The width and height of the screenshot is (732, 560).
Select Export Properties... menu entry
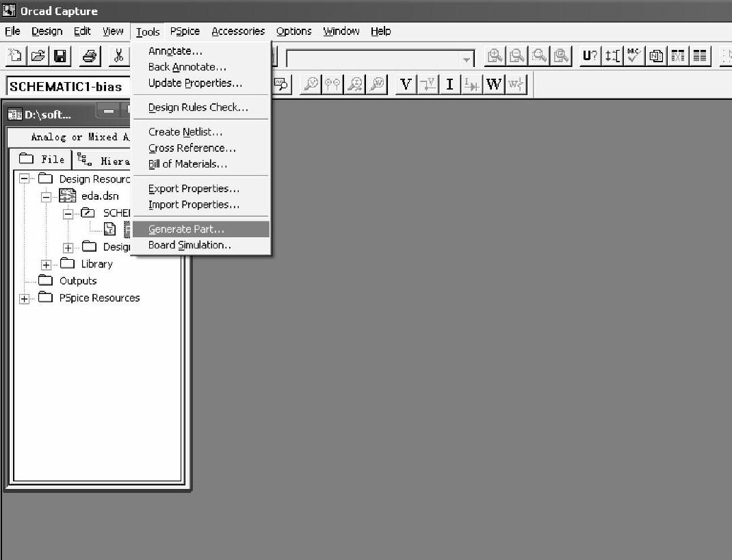point(201,189)
